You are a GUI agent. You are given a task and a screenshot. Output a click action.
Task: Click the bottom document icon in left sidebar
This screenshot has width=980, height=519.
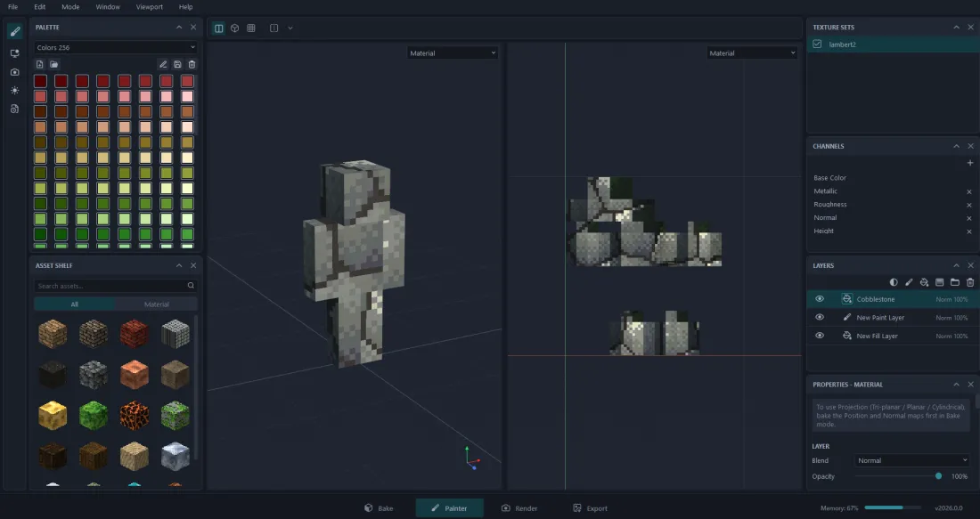[x=15, y=109]
